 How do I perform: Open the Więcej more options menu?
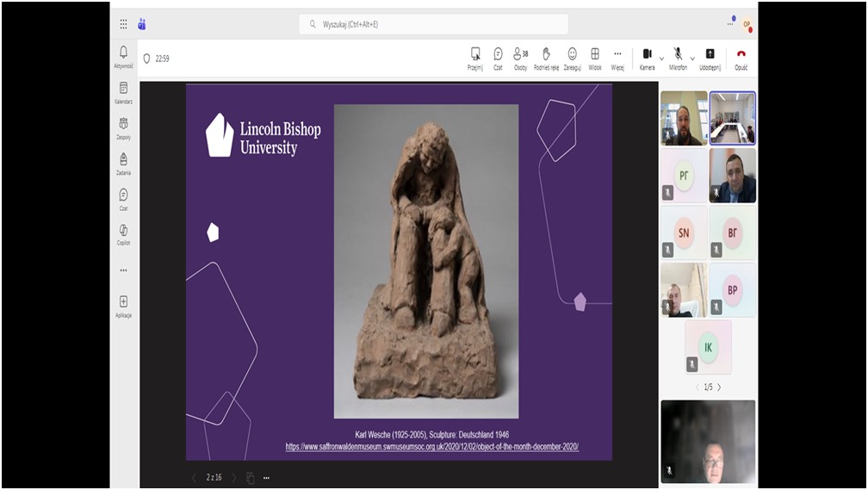coord(617,55)
